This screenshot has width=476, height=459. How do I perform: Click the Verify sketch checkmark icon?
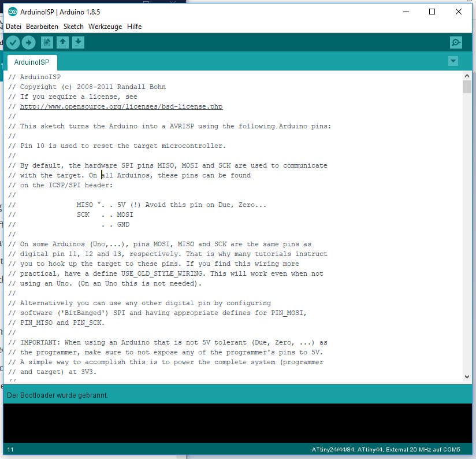pos(13,43)
